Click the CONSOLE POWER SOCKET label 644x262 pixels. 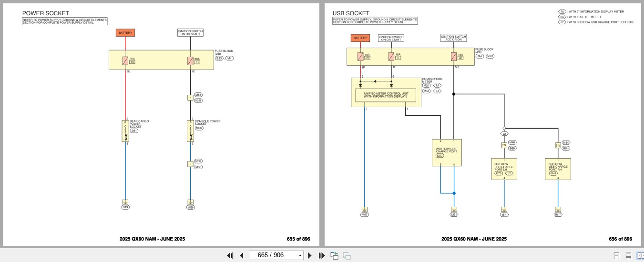click(207, 122)
